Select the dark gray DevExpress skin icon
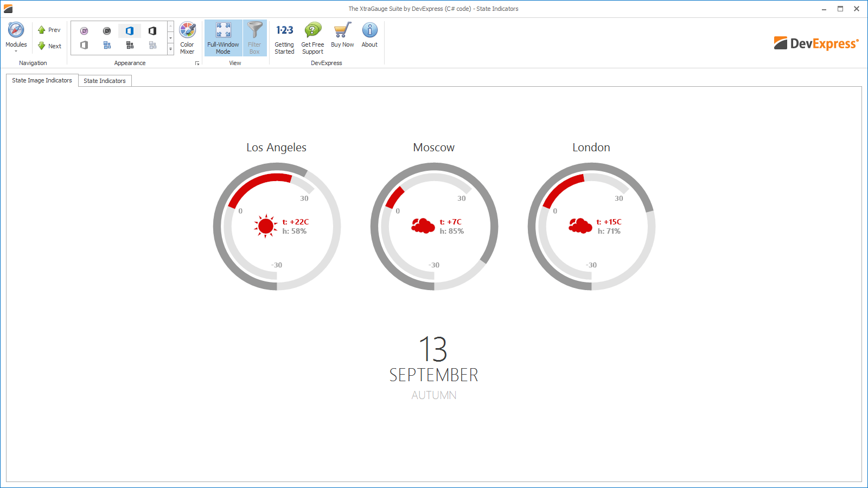868x488 pixels. point(107,31)
